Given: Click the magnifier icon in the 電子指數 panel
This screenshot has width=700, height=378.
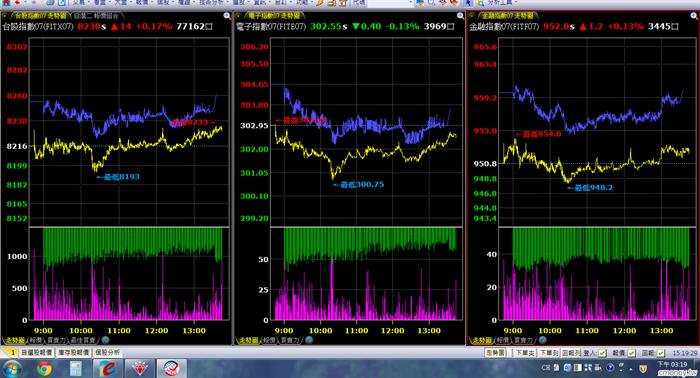Looking at the screenshot, I should (x=461, y=16).
